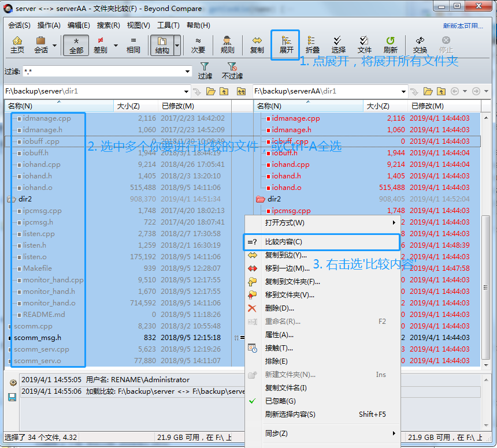This screenshot has width=497, height=448.
Task: Sort left pane by Name (名称N) header
Action: click(x=60, y=106)
